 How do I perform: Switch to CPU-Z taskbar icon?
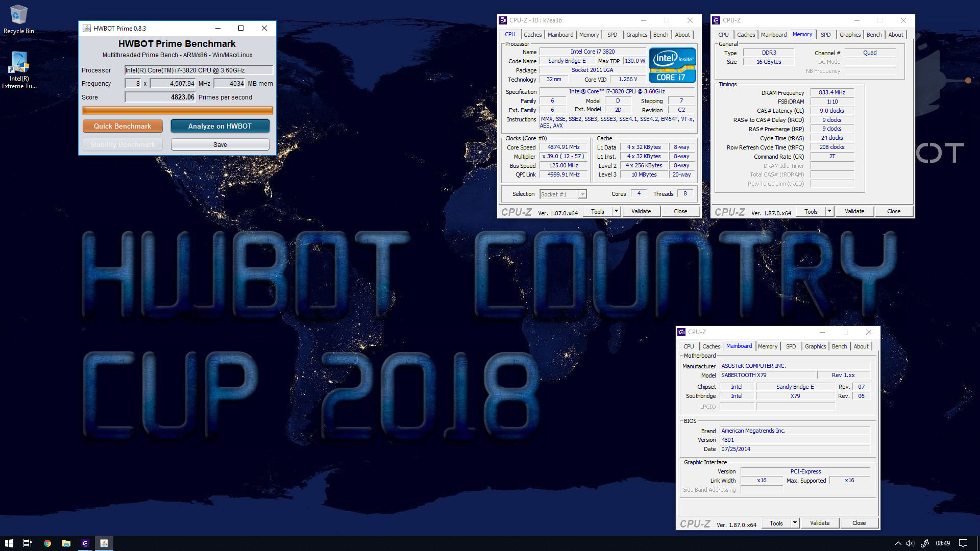pos(85,543)
